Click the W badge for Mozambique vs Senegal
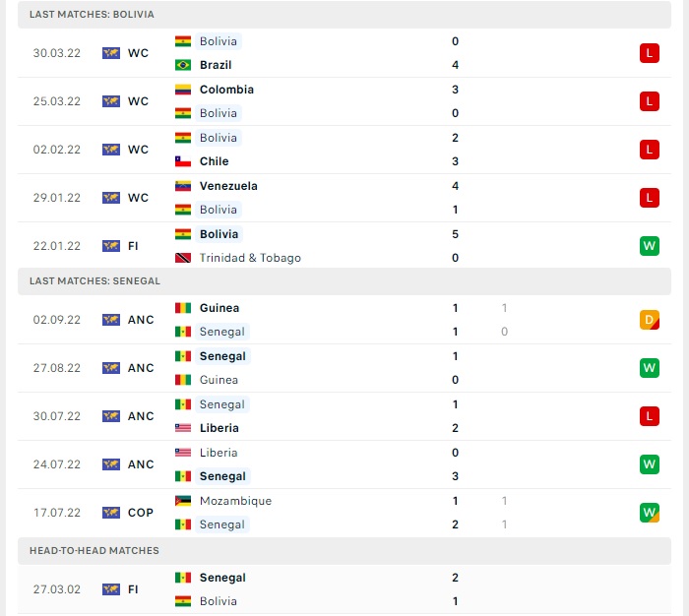 649,513
